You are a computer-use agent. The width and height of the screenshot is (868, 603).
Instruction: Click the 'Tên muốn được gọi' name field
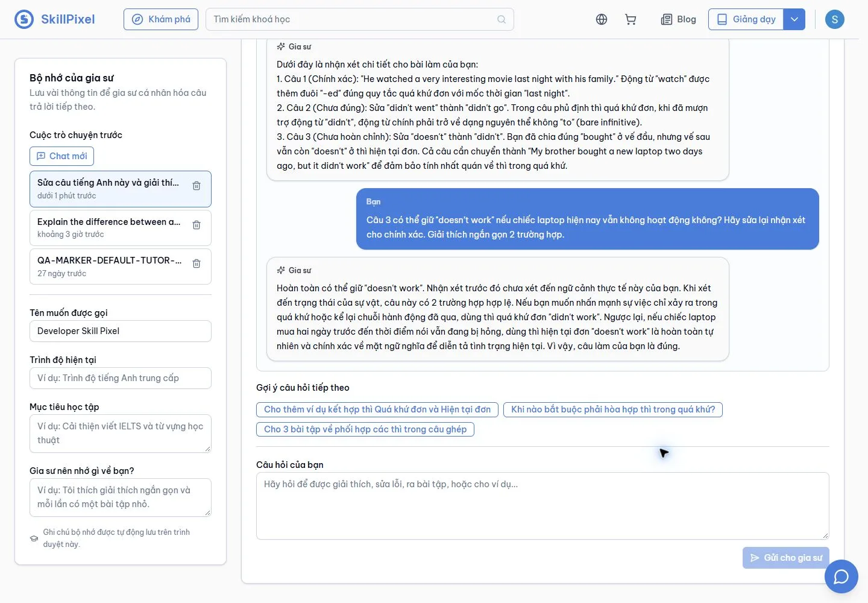(121, 331)
